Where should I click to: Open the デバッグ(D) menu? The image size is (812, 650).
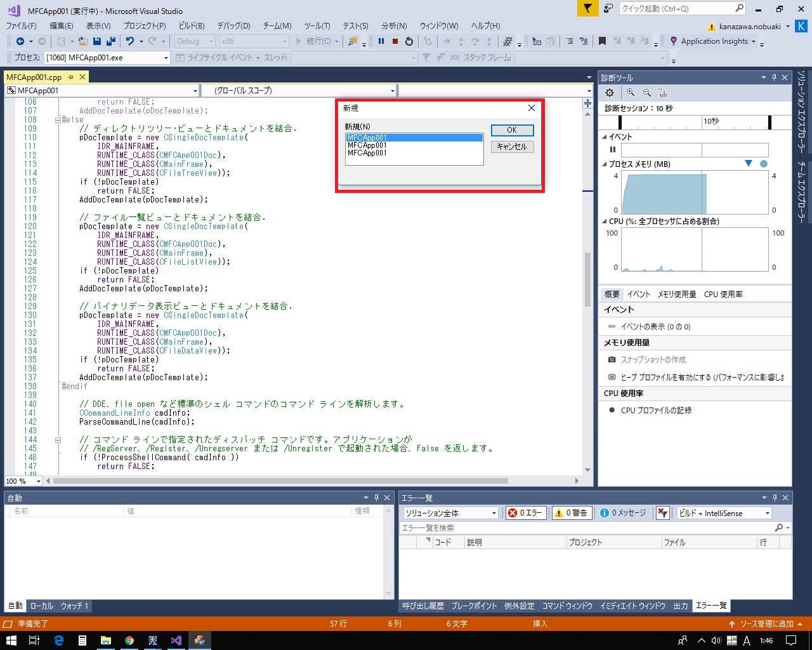coord(233,26)
